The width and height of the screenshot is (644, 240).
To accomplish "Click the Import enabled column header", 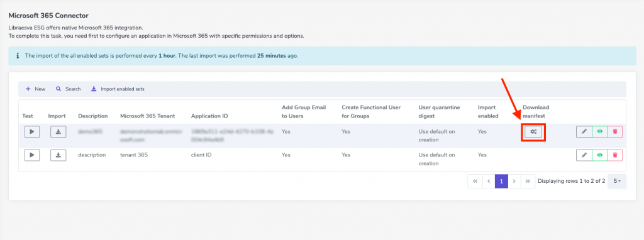I will [488, 112].
